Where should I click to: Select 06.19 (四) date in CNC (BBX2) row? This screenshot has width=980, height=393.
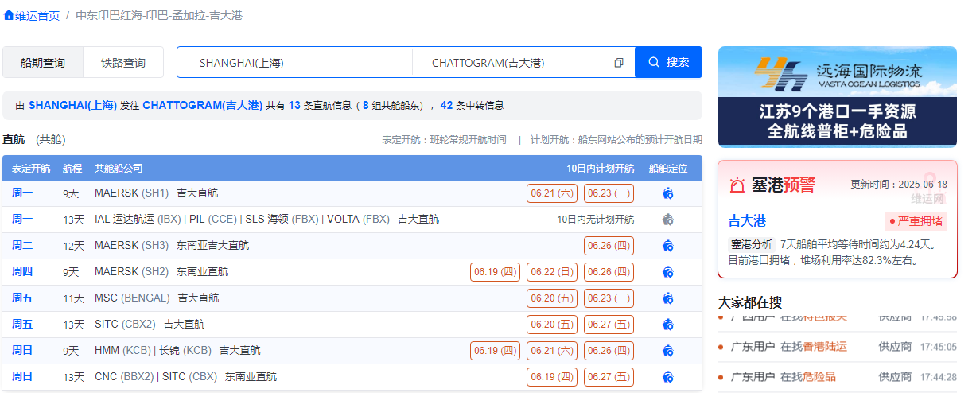(552, 376)
